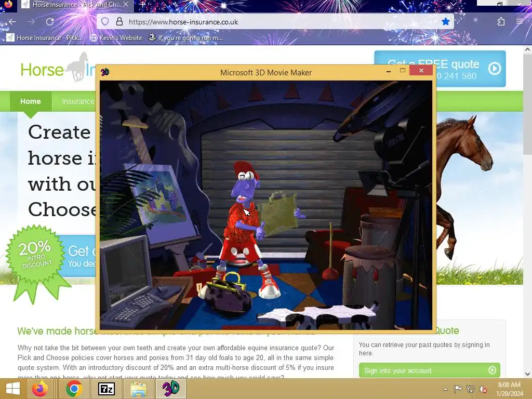Click the Insurance menu item on website
The image size is (532, 399).
[78, 101]
